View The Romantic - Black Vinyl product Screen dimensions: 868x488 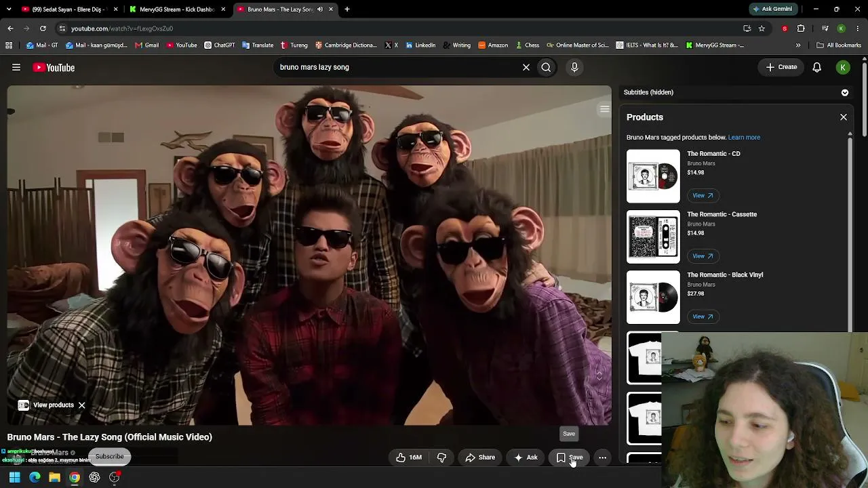pyautogui.click(x=702, y=317)
